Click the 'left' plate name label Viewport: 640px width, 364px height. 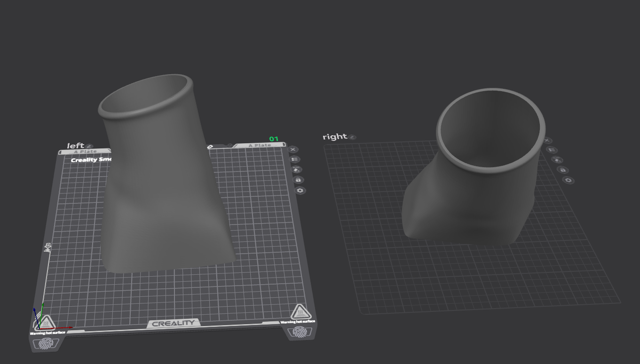click(x=75, y=146)
